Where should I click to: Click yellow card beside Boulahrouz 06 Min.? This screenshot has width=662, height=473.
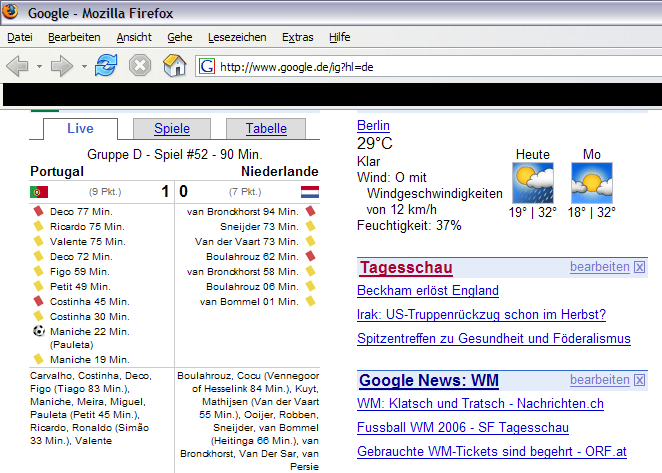pyautogui.click(x=311, y=286)
